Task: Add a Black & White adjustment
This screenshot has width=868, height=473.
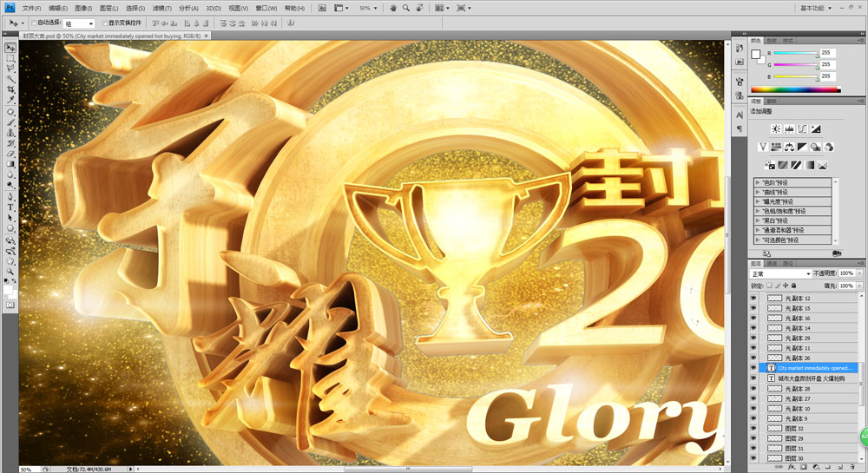Action: (803, 148)
